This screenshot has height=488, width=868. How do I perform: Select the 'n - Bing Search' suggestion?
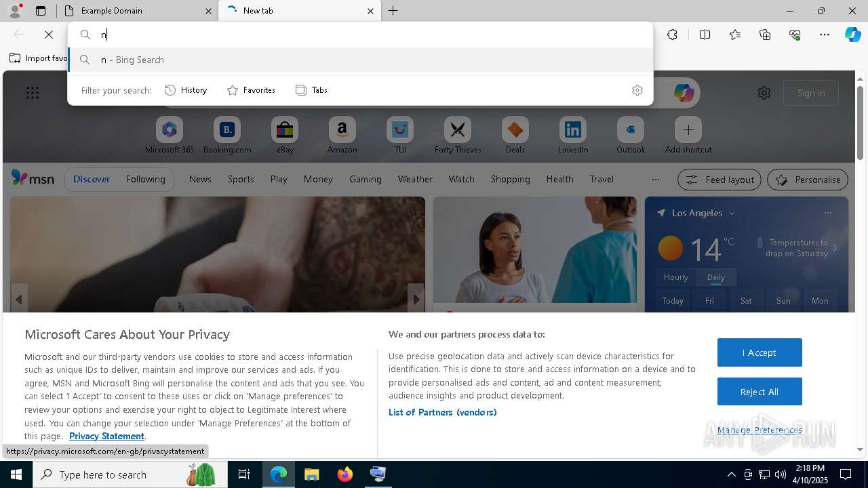[x=360, y=60]
